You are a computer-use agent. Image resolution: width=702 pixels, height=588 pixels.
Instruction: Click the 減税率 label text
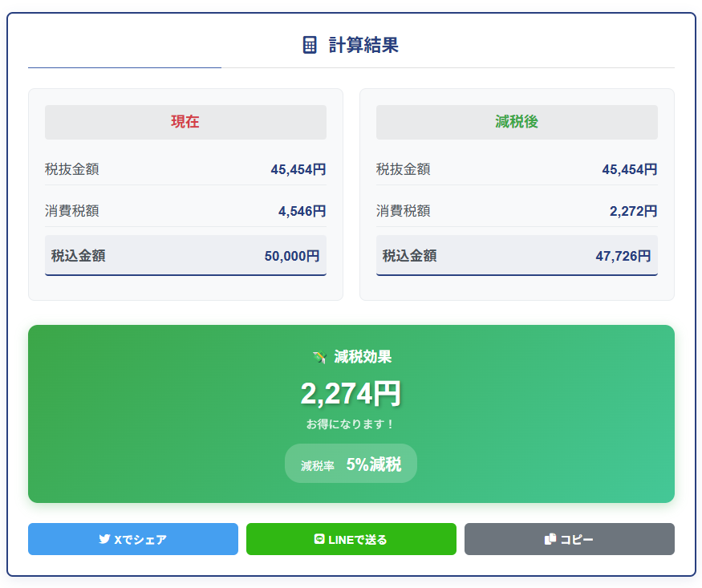(318, 466)
